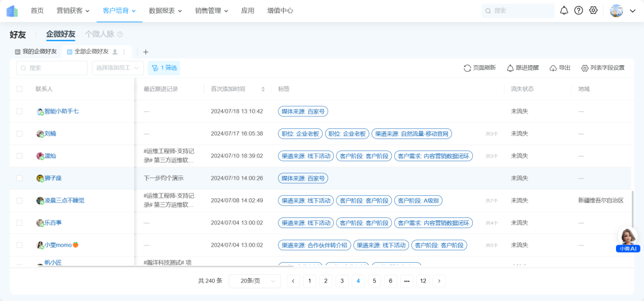This screenshot has height=301, width=644.
Task: Open 跟进提醒 follow-up reminder
Action: [510, 68]
